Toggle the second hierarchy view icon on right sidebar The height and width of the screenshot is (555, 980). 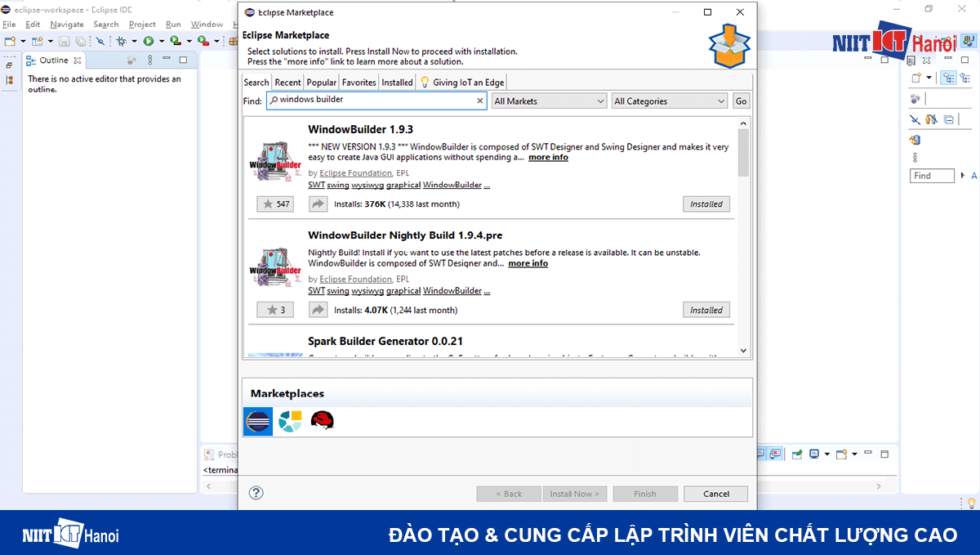click(x=966, y=77)
